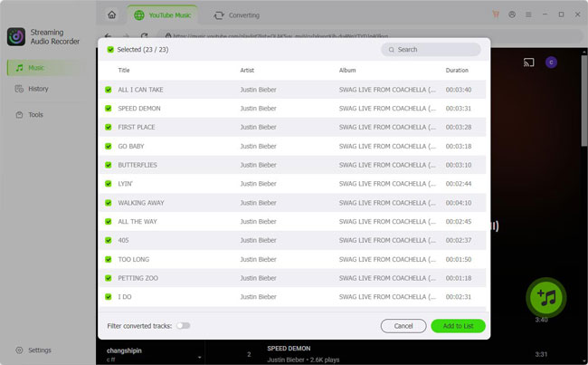Click the YouTube Music globe icon
This screenshot has height=365, width=588.
pyautogui.click(x=139, y=15)
